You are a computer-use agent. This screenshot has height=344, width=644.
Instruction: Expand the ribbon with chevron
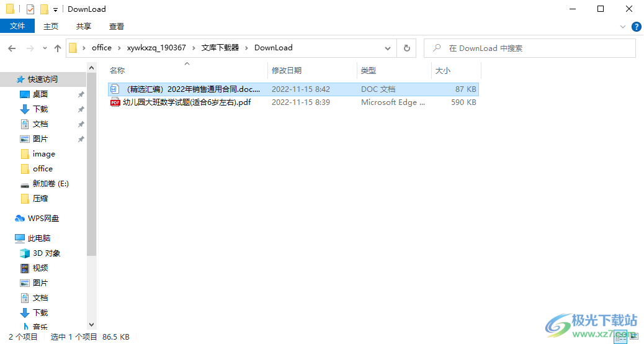pos(623,27)
